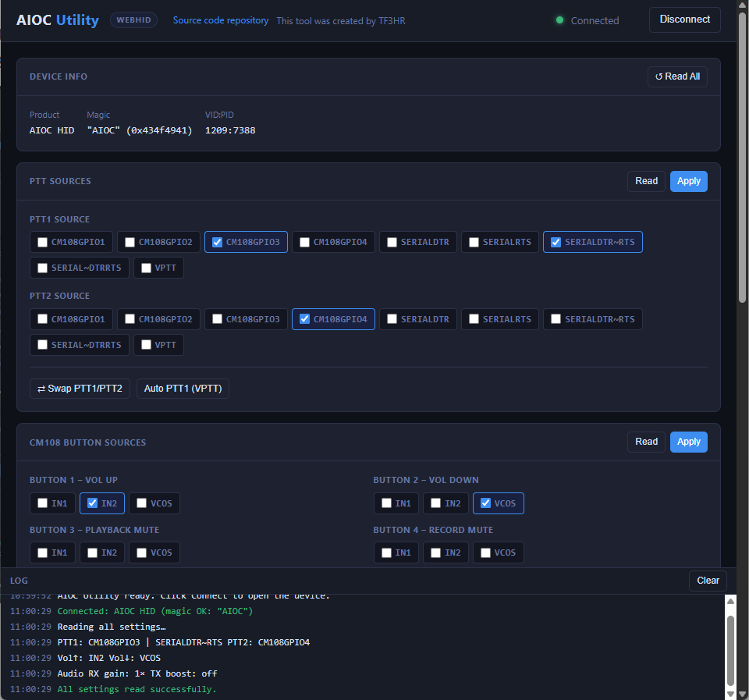Clear the log panel
The height and width of the screenshot is (700, 749).
708,581
